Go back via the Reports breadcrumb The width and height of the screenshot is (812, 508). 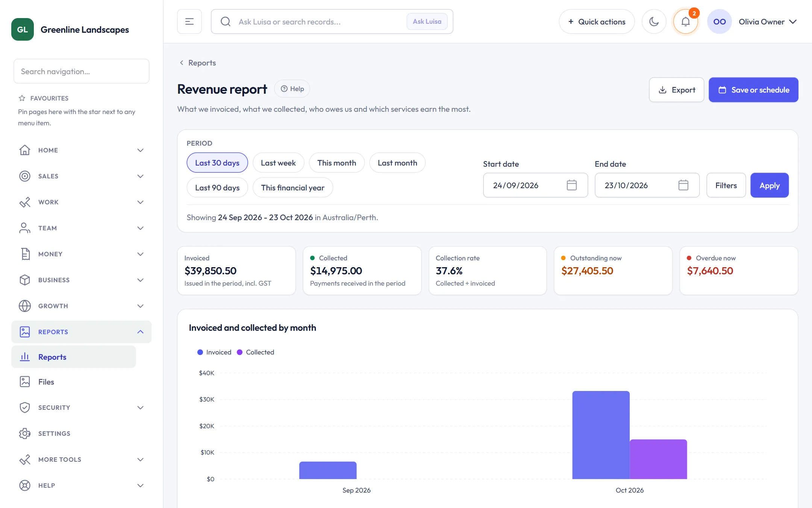198,63
